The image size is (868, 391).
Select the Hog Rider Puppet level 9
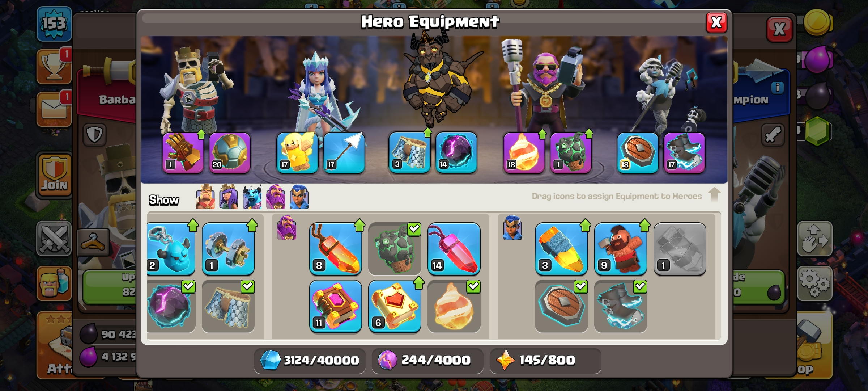point(621,249)
